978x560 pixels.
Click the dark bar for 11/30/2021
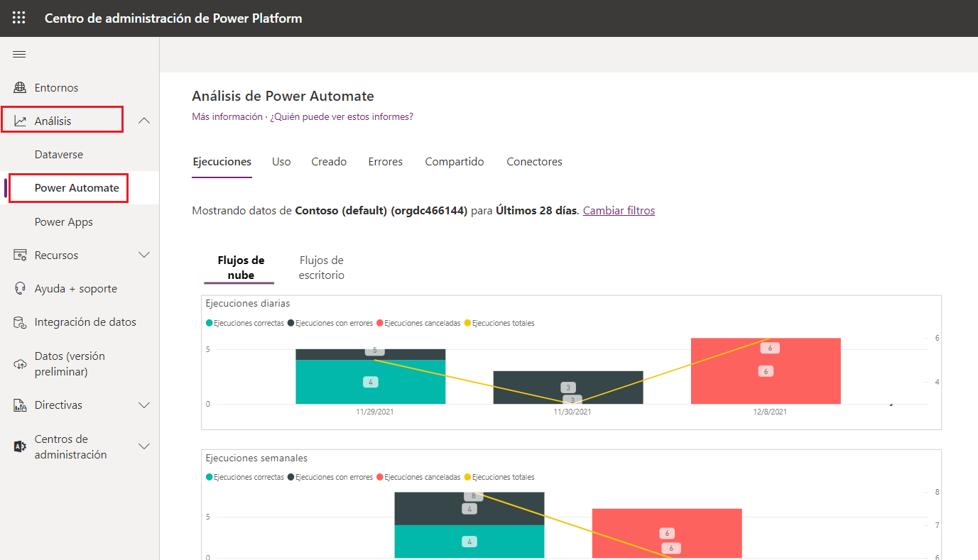pos(568,388)
